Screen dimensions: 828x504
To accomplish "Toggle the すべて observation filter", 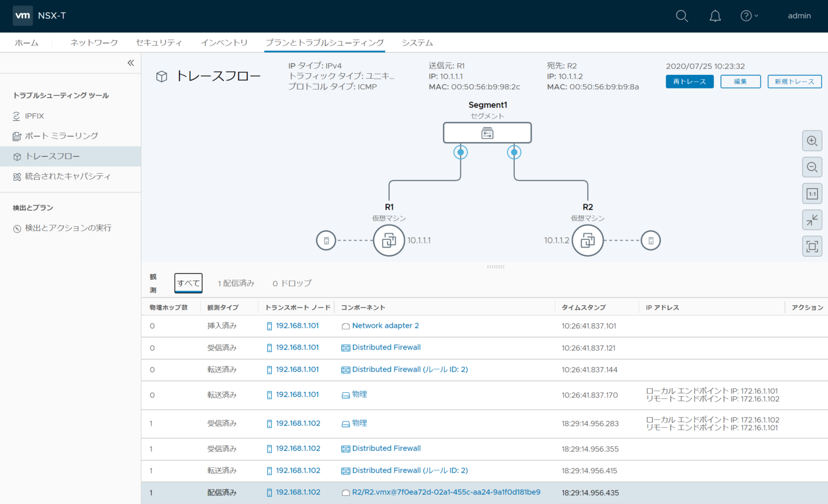I will (188, 283).
